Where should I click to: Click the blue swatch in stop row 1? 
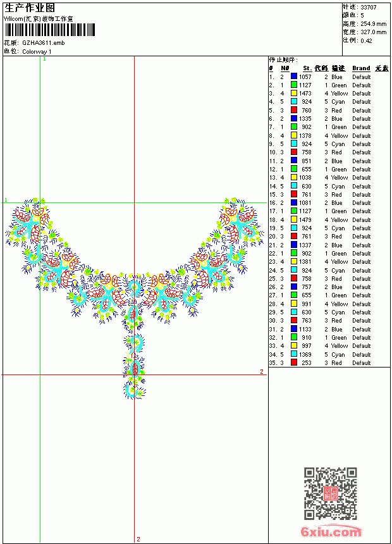click(294, 77)
